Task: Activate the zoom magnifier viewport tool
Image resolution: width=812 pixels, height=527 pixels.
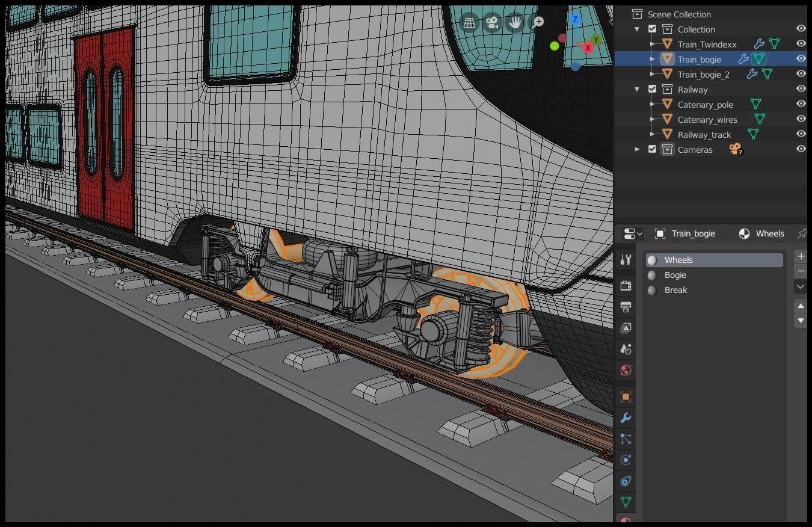Action: coord(537,23)
